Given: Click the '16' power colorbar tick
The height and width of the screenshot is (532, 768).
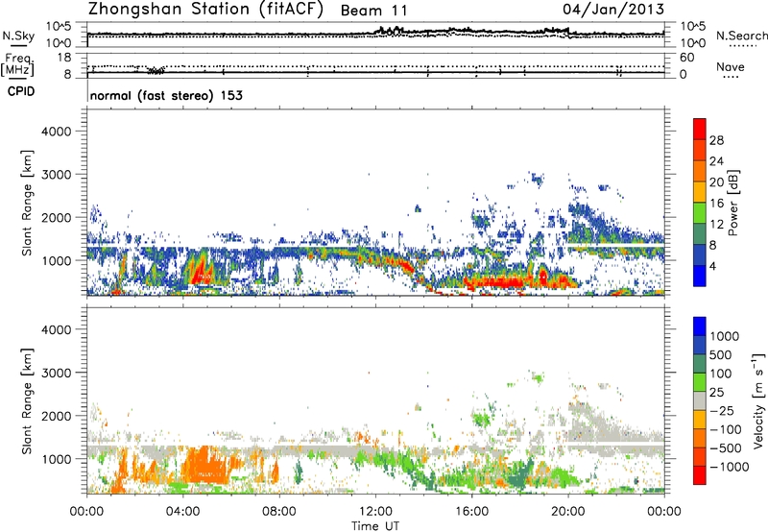Looking at the screenshot, I should coord(716,204).
